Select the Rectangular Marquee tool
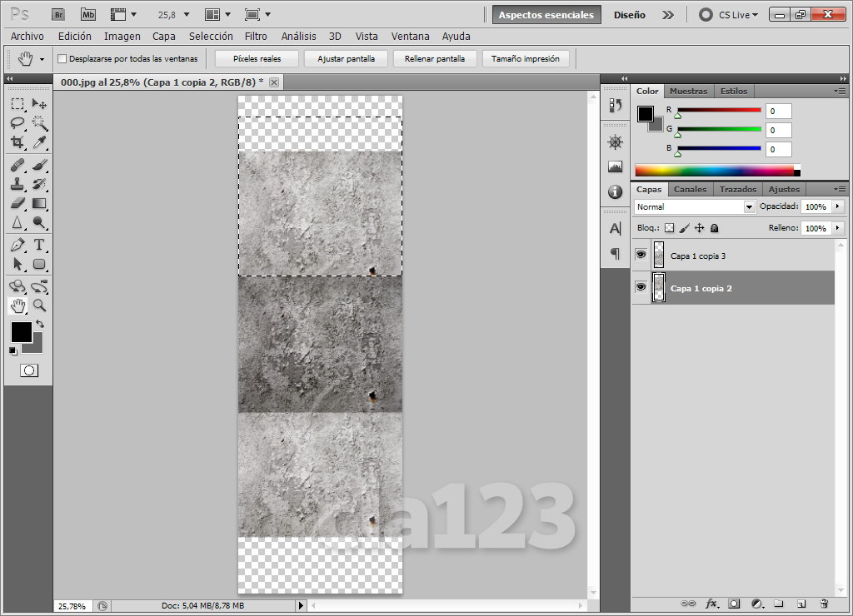 tap(17, 104)
